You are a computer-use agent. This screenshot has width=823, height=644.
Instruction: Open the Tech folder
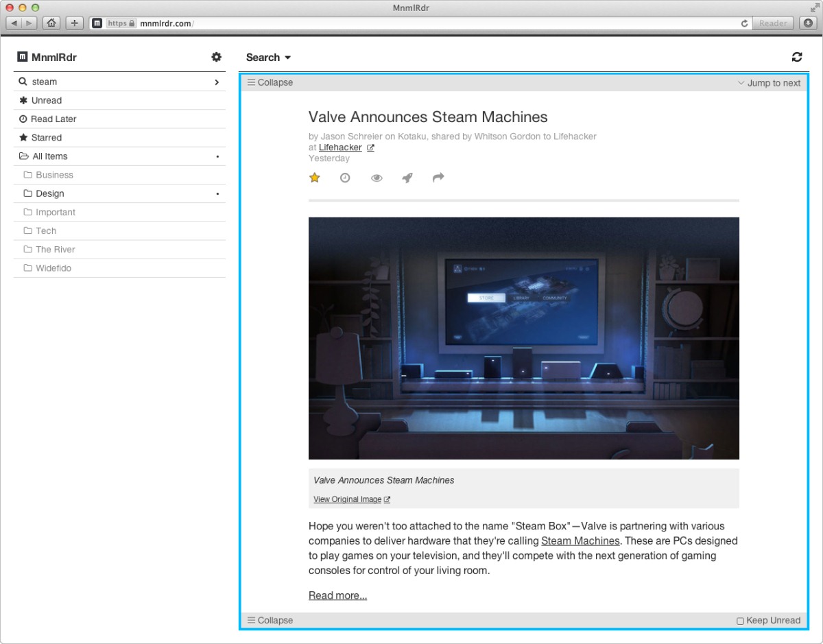(x=119, y=230)
